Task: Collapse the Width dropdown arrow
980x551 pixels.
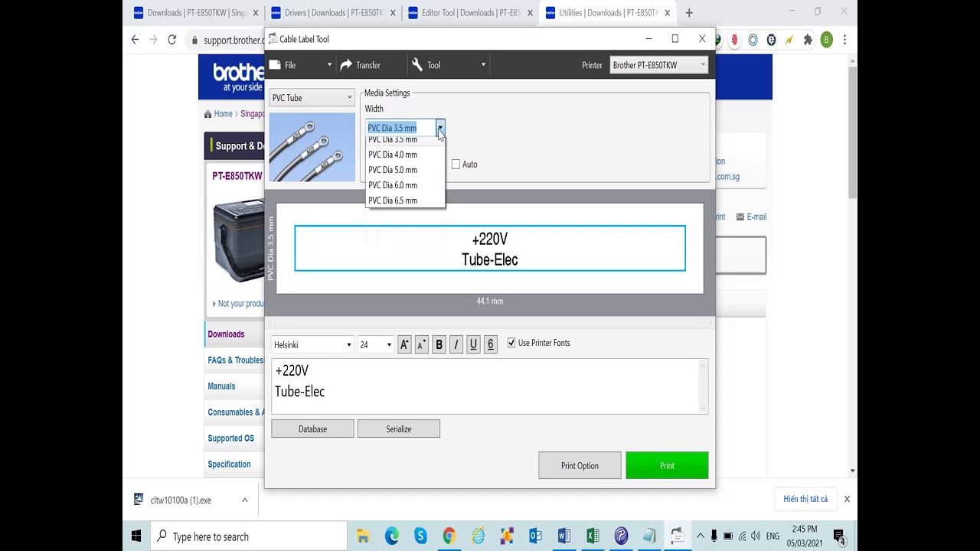Action: [440, 128]
